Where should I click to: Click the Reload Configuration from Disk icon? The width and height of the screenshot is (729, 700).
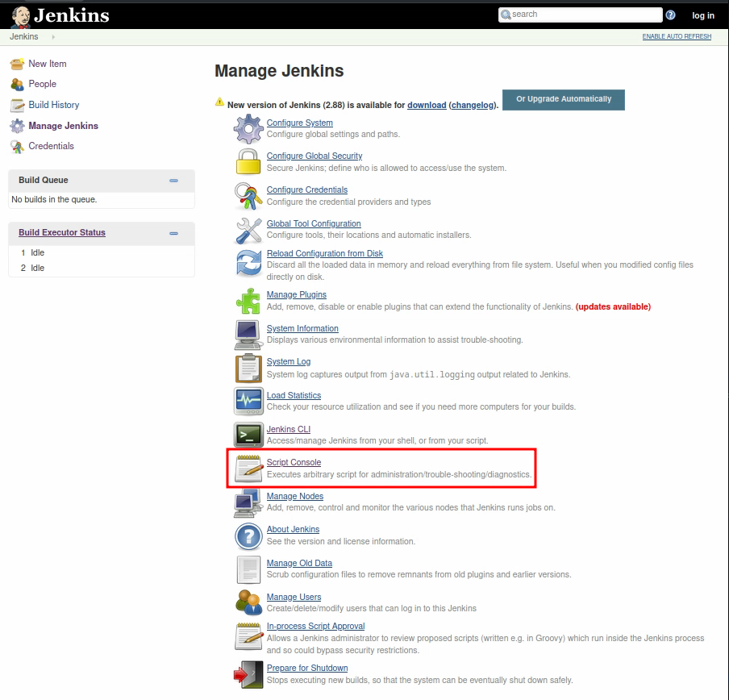tap(248, 263)
